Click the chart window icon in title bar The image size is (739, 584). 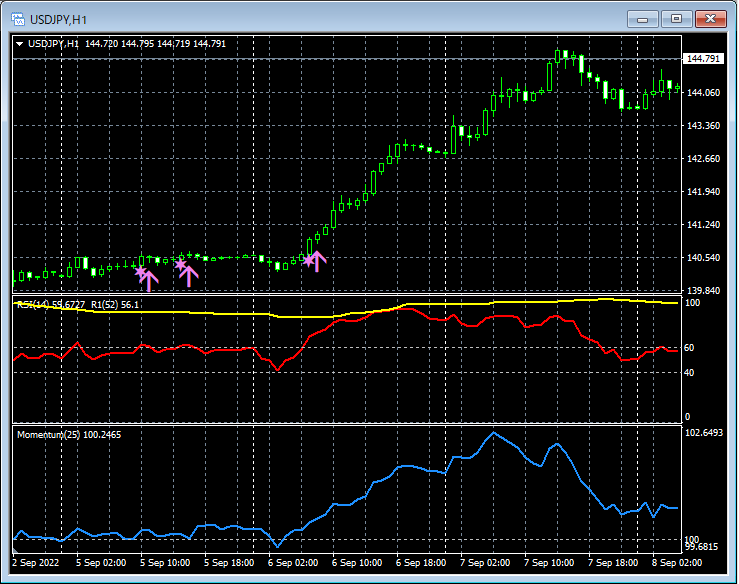coord(17,19)
